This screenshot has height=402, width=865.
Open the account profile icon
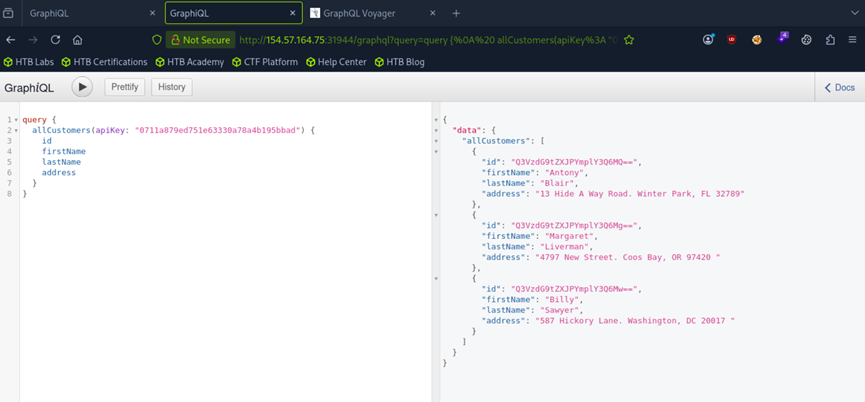708,40
